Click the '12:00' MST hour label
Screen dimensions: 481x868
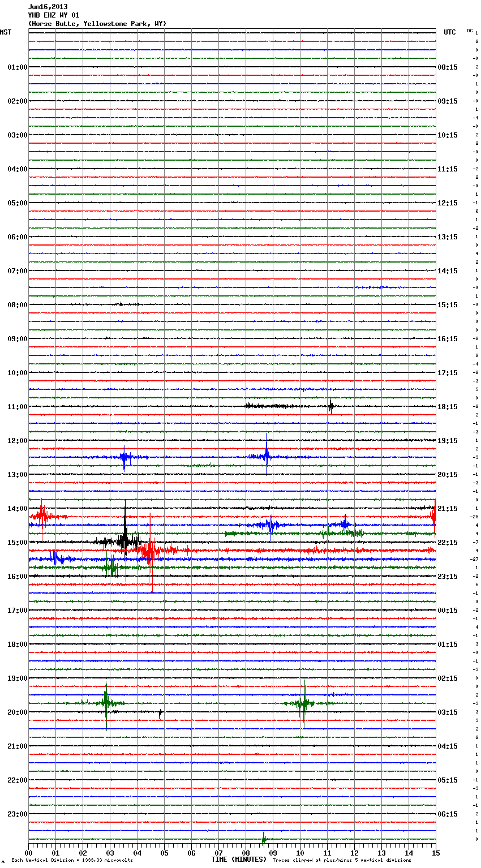coord(17,441)
